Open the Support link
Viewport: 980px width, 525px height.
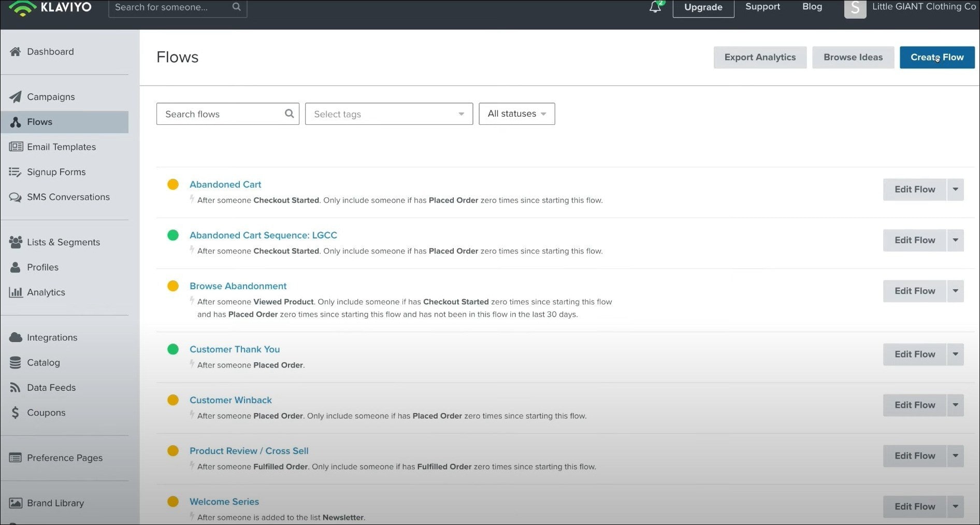coord(762,7)
